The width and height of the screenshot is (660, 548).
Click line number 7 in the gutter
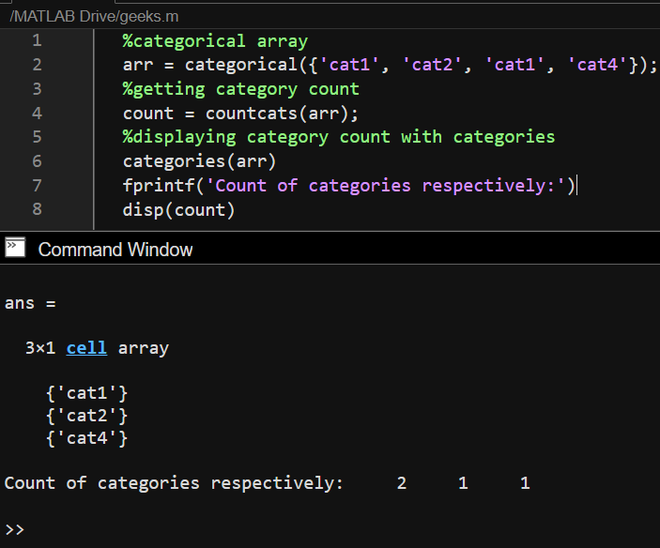[x=37, y=185]
